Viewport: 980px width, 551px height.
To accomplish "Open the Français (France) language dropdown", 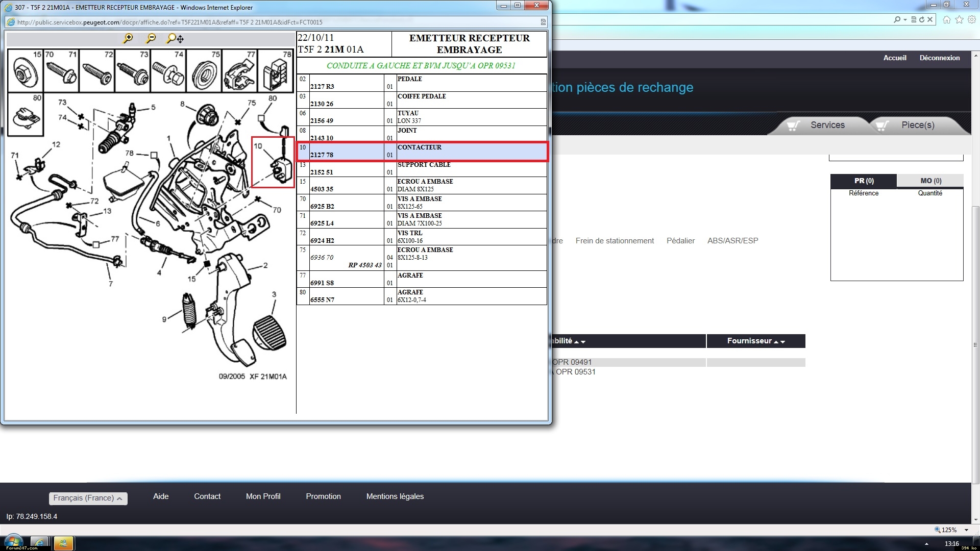I will point(88,498).
